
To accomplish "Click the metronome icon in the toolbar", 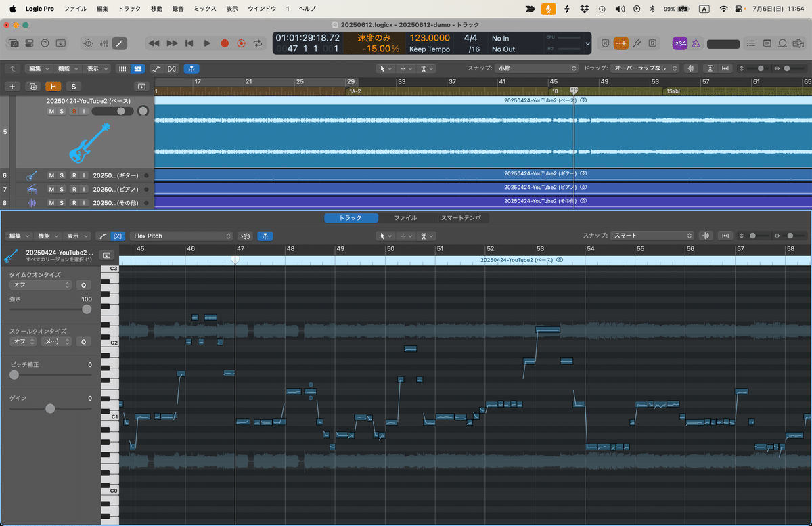I will pyautogui.click(x=696, y=42).
